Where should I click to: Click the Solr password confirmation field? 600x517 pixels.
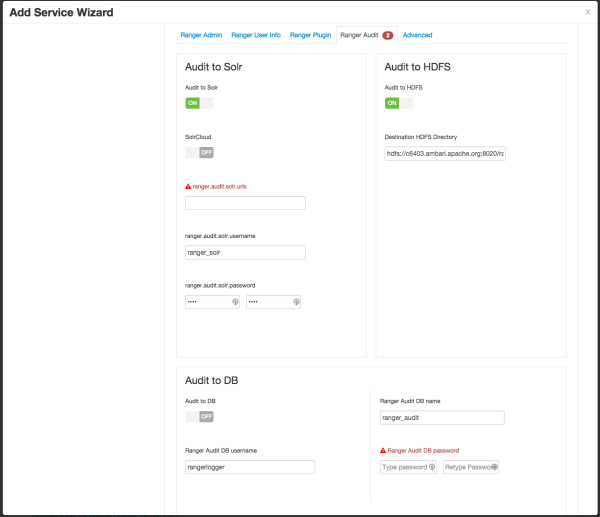(273, 302)
